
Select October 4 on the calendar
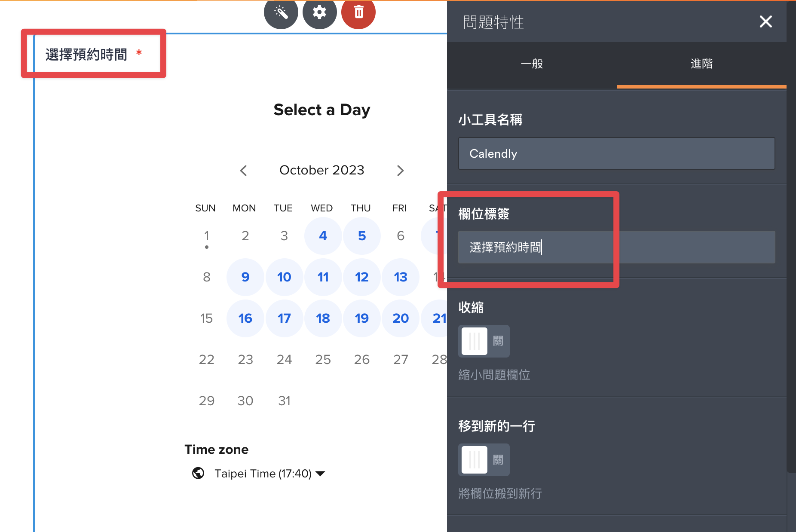pyautogui.click(x=323, y=235)
